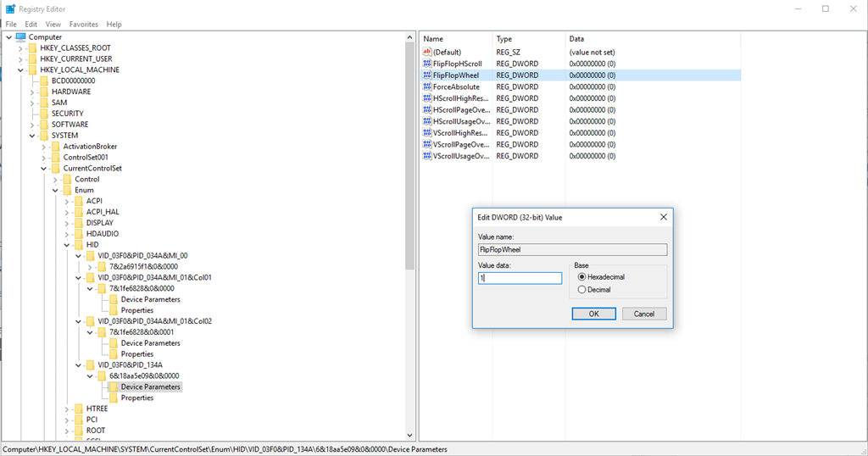The image size is (868, 456).
Task: Open the File menu
Action: coord(11,25)
